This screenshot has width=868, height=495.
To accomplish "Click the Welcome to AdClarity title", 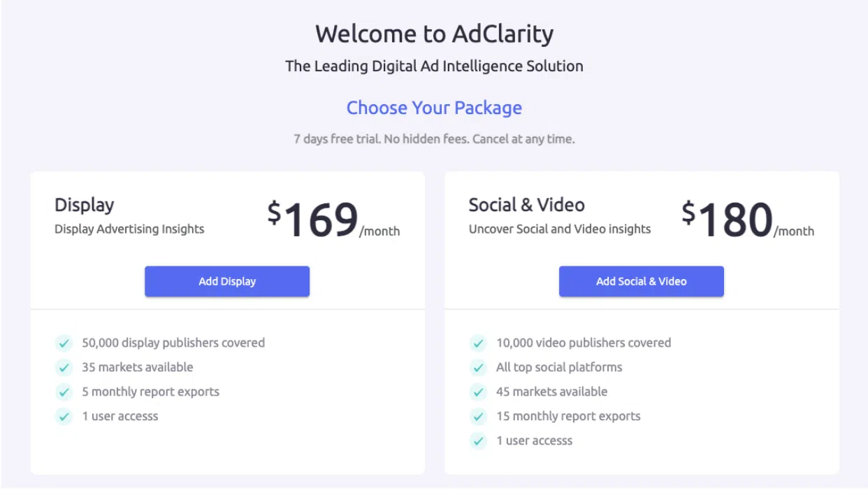I will pos(434,34).
